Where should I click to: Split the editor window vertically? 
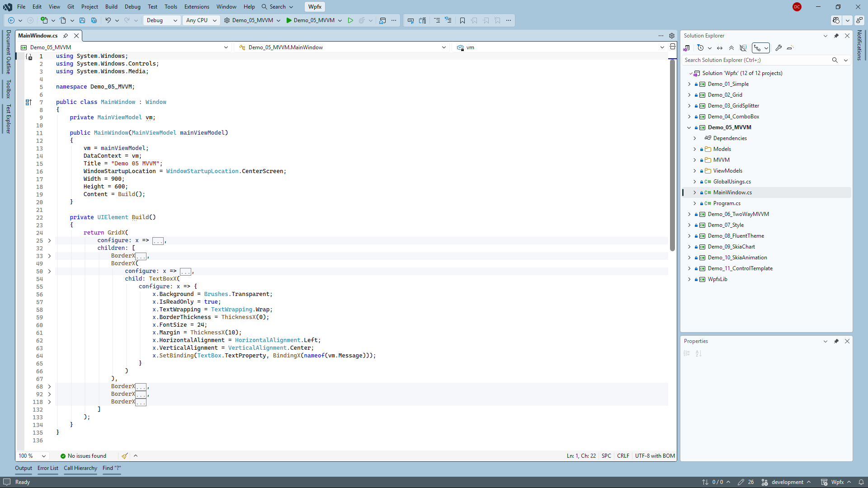click(673, 47)
